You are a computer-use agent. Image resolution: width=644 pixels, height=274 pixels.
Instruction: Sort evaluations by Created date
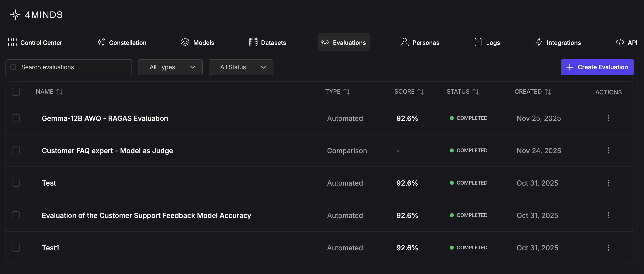pyautogui.click(x=548, y=92)
